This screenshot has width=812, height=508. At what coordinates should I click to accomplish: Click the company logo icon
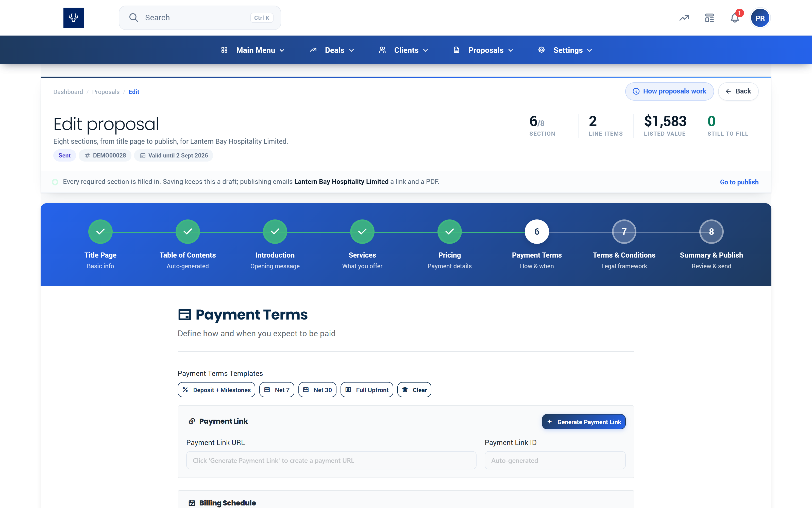pos(74,18)
